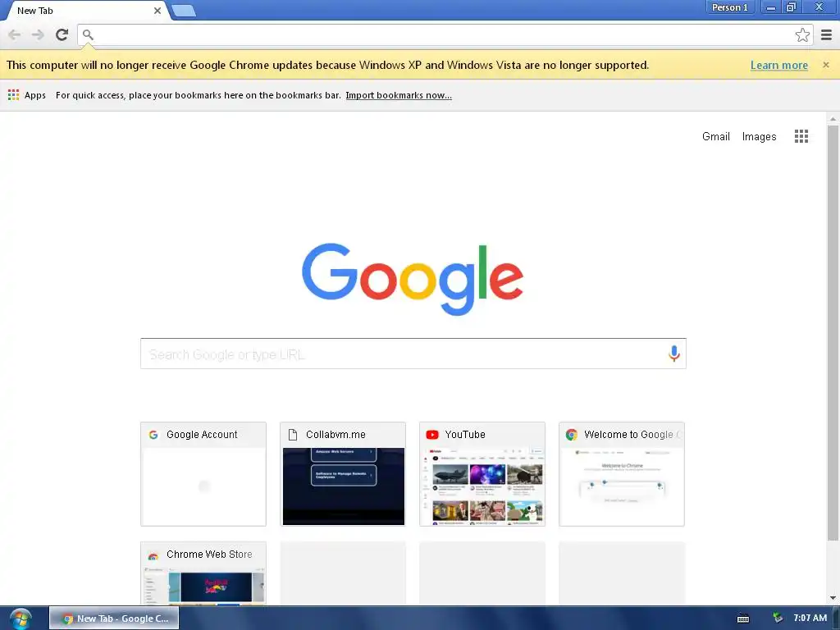Click Learn more link in infobar

pyautogui.click(x=779, y=65)
